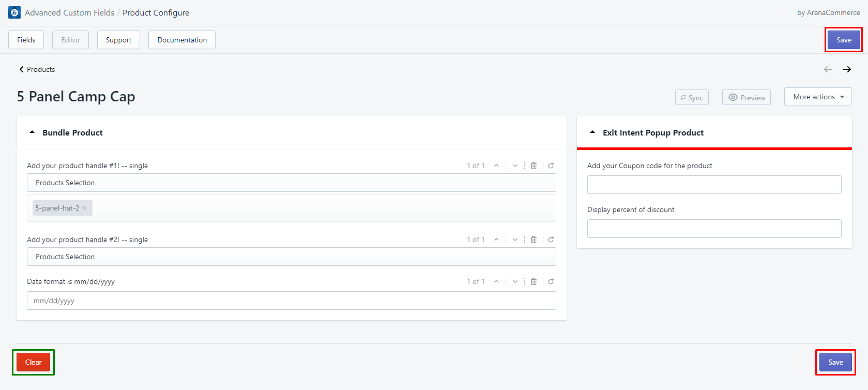Open Products Selection for handle #1

point(292,183)
